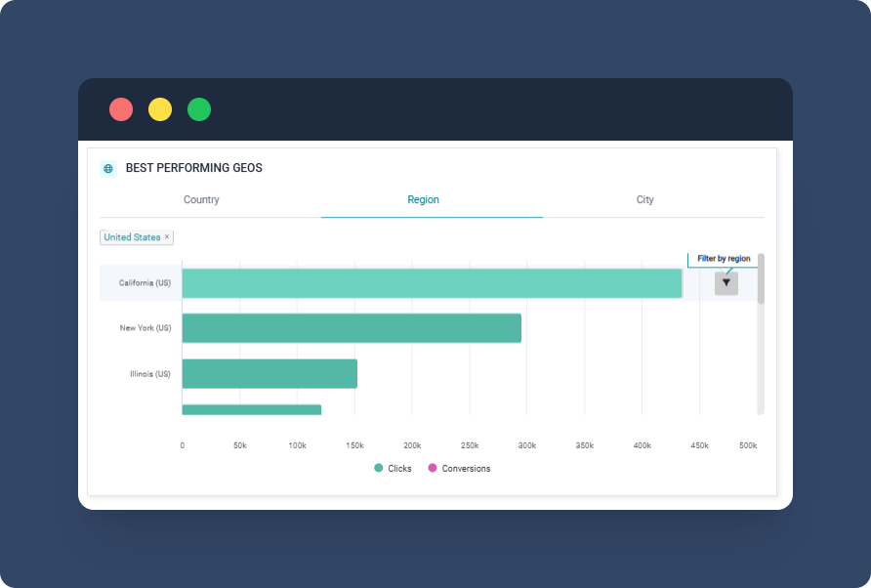Open the filter by region funnel button
The width and height of the screenshot is (871, 588).
pos(726,282)
